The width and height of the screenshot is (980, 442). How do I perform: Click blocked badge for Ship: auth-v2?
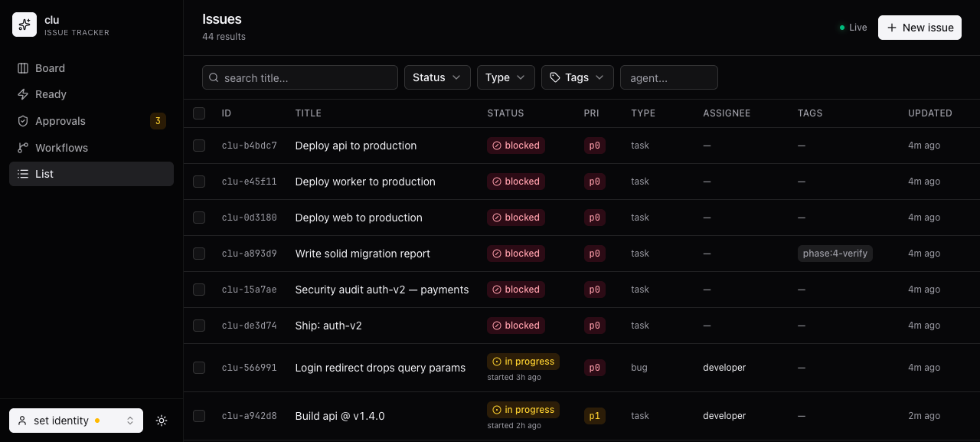coord(516,326)
